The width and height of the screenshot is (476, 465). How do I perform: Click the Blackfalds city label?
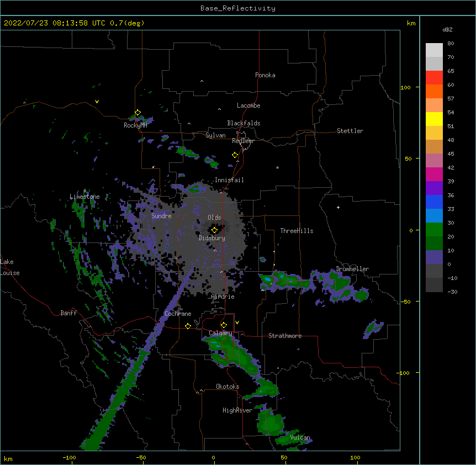coord(244,123)
